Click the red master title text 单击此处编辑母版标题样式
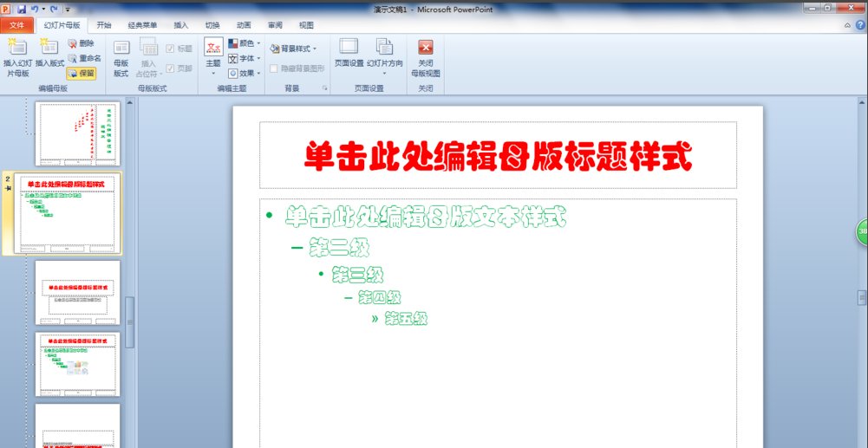 pyautogui.click(x=499, y=156)
